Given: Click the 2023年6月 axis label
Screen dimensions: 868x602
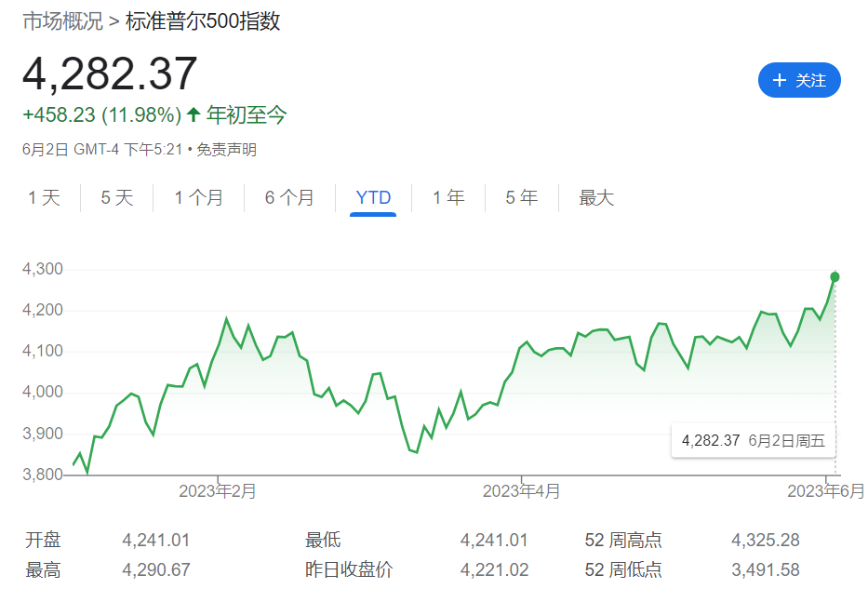Looking at the screenshot, I should (826, 491).
